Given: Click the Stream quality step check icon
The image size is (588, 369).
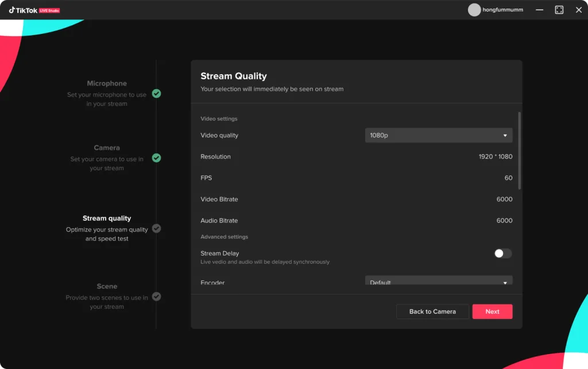Looking at the screenshot, I should tap(156, 228).
